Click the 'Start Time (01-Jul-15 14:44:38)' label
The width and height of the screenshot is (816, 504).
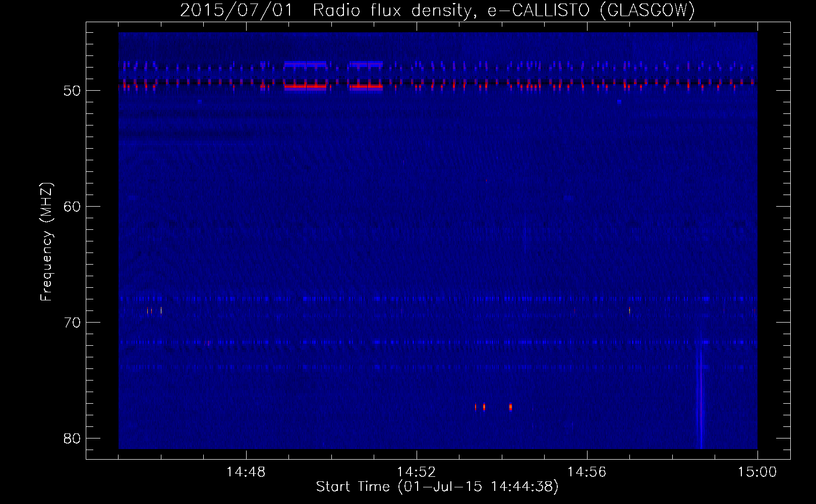(437, 487)
